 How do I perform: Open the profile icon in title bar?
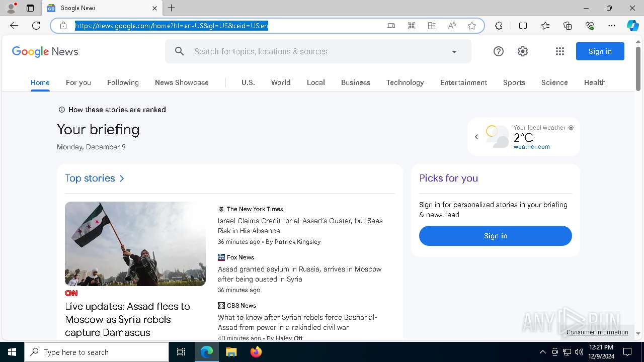click(11, 8)
